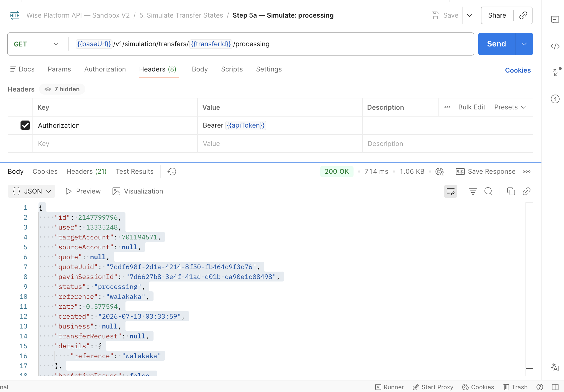The height and width of the screenshot is (392, 564).
Task: Select the response Body tab
Action: tap(16, 172)
